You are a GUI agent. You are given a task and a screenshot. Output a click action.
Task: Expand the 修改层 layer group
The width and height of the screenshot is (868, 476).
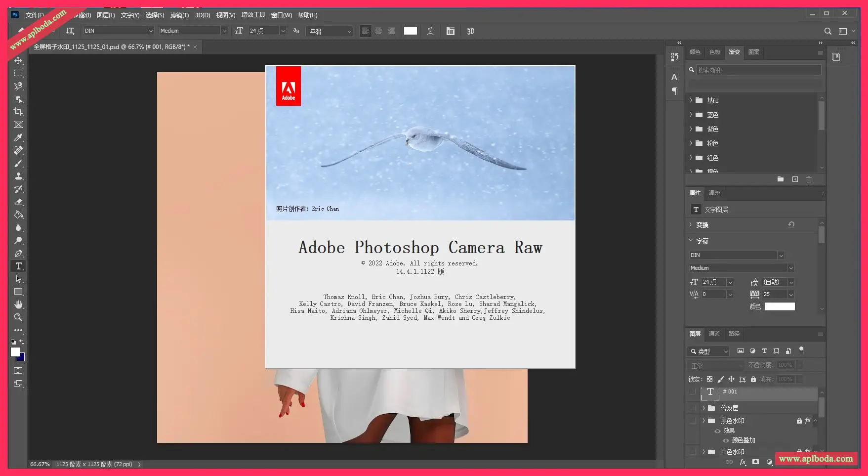(x=703, y=408)
